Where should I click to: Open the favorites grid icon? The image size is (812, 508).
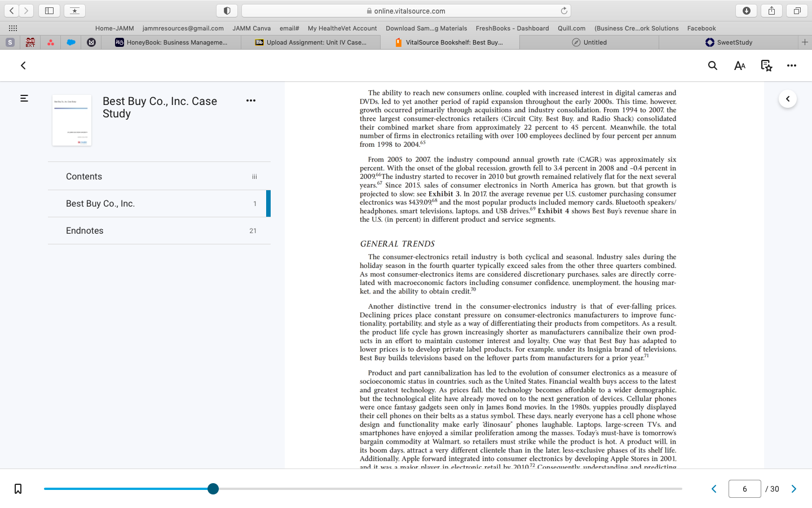coord(13,28)
